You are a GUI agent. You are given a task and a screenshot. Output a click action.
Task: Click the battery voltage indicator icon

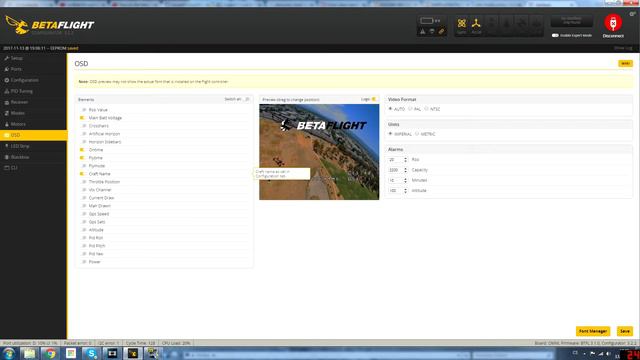coord(427,21)
